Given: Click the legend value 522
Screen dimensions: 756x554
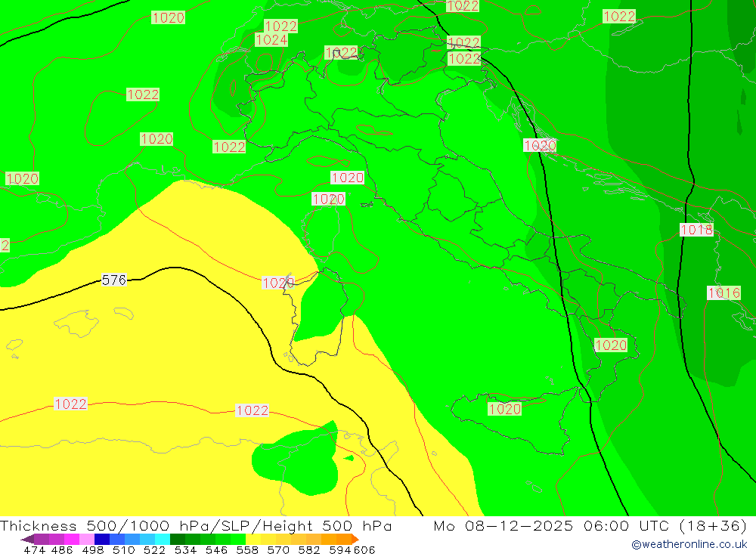Looking at the screenshot, I should [154, 549].
